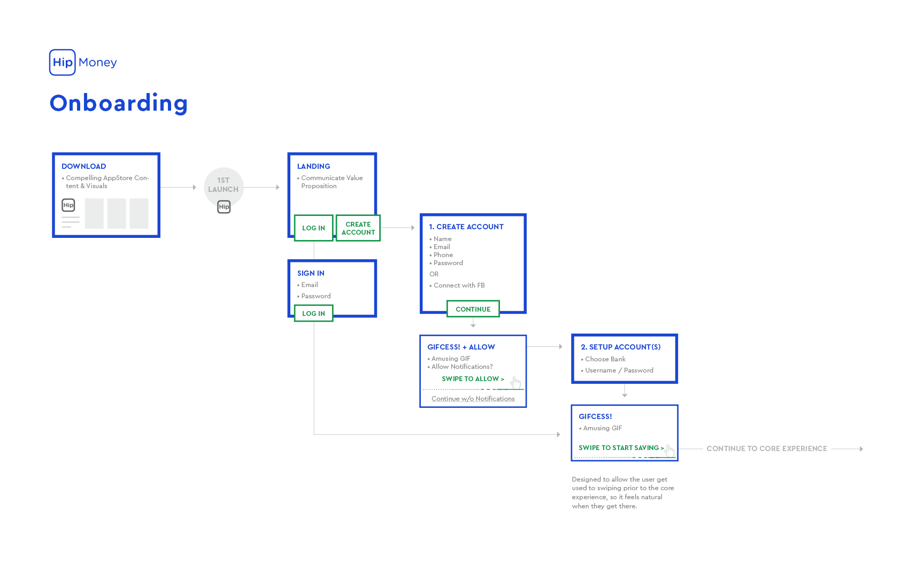Open the Continue w/o Notifications link
Viewport: 909px width, 588px height.
click(x=473, y=399)
